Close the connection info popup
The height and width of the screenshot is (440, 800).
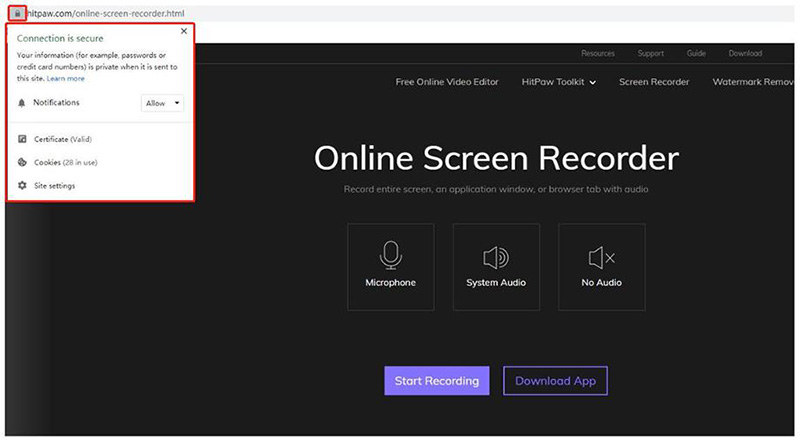point(184,31)
